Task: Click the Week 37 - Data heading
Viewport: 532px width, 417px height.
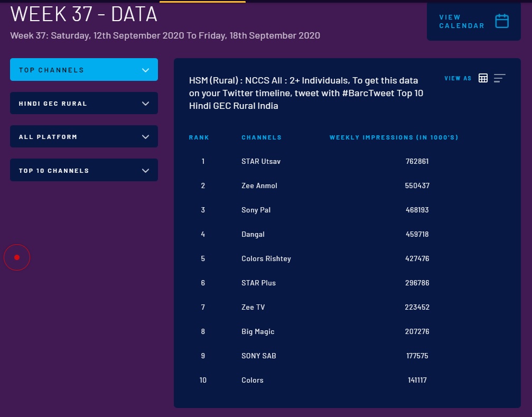Action: point(84,14)
